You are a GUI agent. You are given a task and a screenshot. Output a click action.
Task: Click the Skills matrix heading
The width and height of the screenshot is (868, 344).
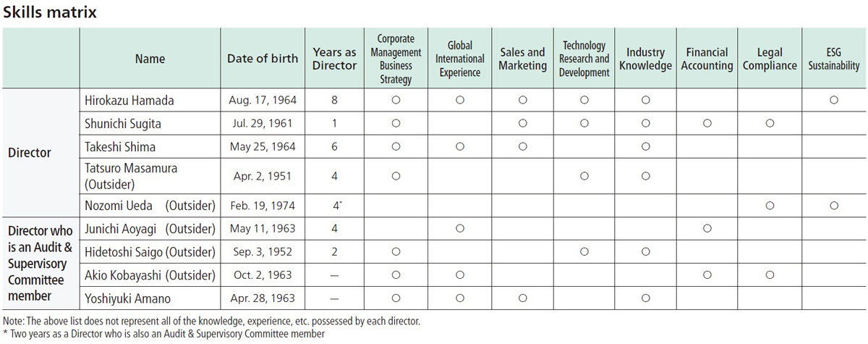[x=50, y=12]
